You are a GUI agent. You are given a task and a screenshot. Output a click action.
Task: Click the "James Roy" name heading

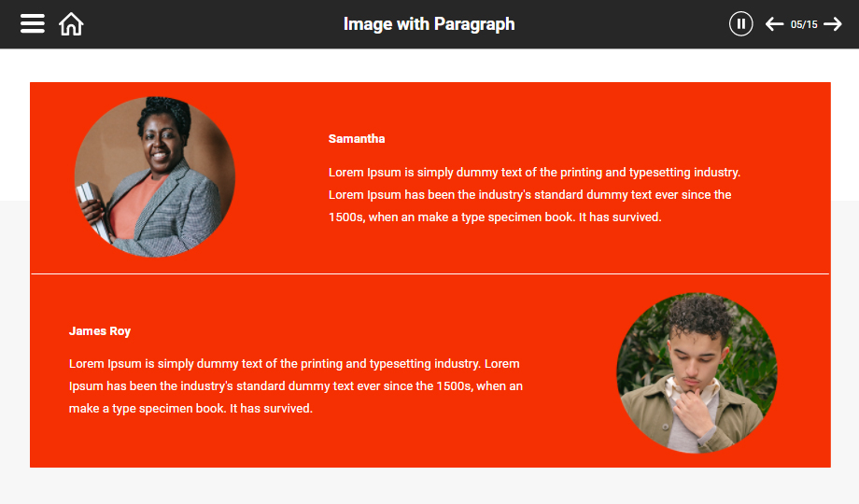pos(100,331)
